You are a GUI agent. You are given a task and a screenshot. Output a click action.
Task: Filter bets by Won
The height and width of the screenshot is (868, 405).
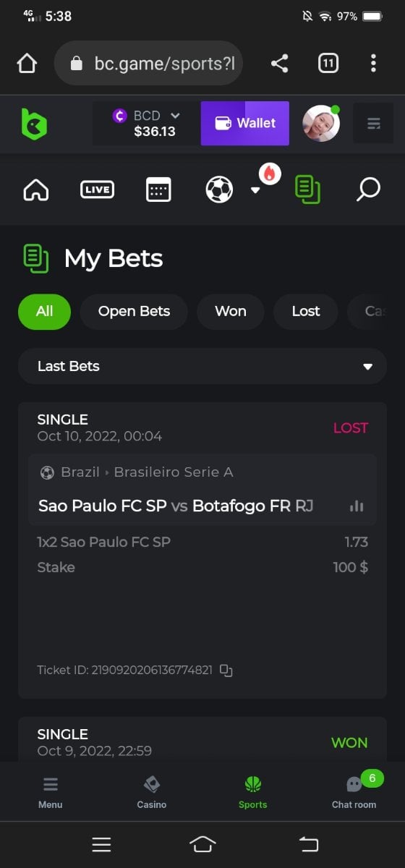click(231, 312)
